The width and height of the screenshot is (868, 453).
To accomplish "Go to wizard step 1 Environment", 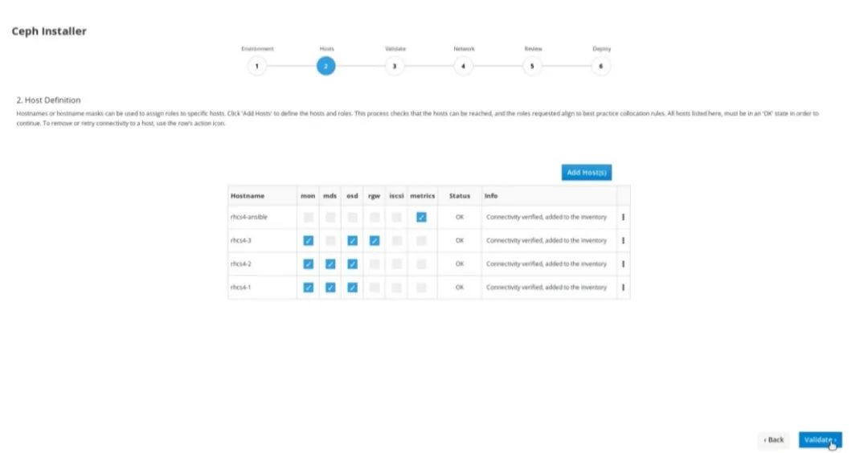I will 257,66.
